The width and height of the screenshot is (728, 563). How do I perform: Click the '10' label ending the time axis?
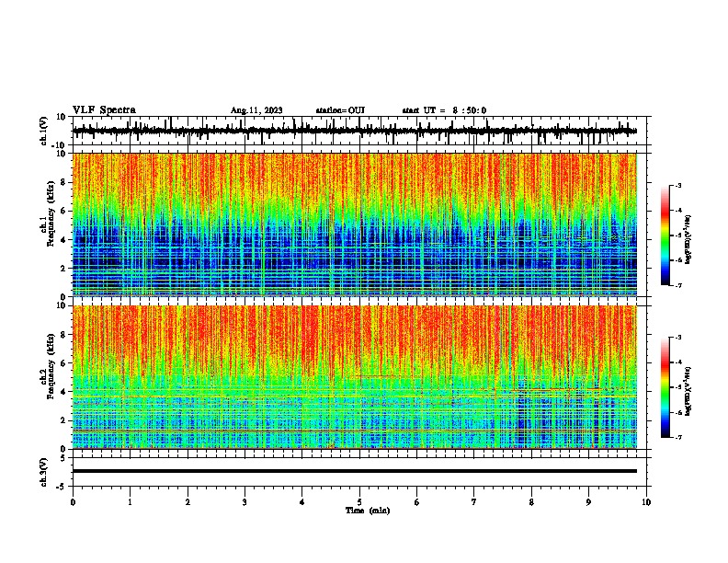coord(646,502)
